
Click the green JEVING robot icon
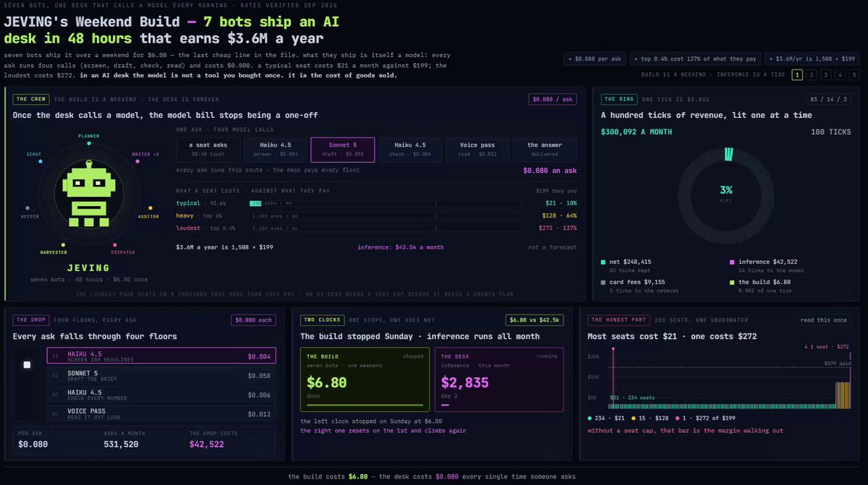click(88, 194)
